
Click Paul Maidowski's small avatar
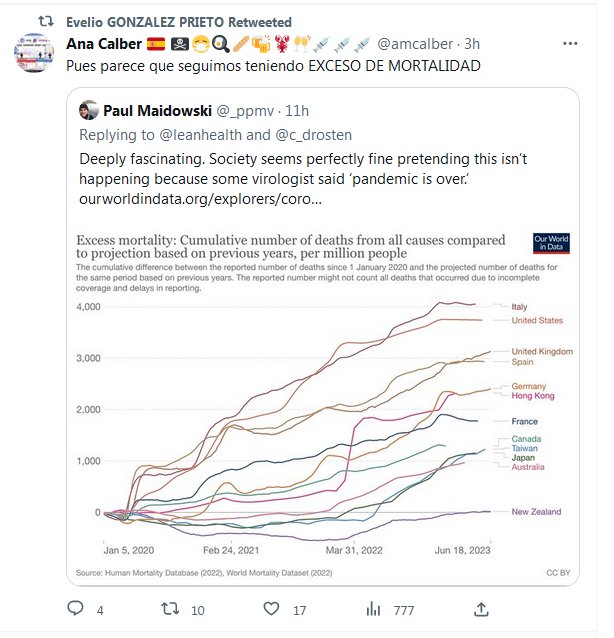(88, 111)
